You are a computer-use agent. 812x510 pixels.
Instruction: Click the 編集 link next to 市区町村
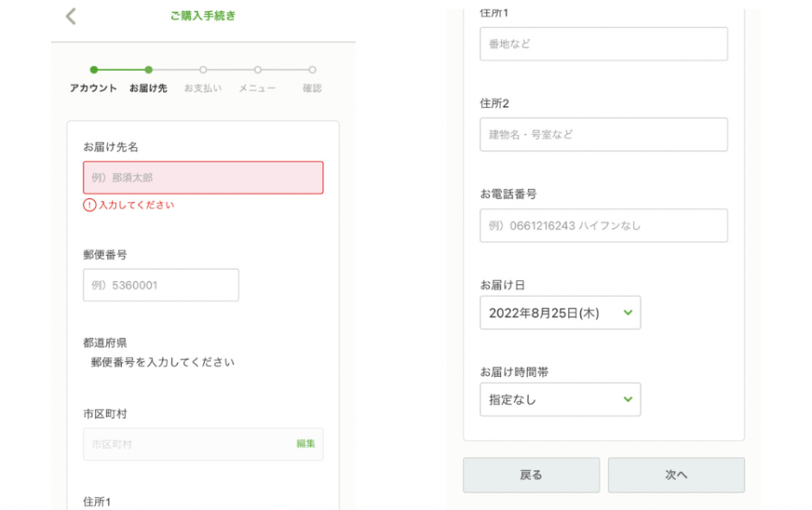[308, 443]
